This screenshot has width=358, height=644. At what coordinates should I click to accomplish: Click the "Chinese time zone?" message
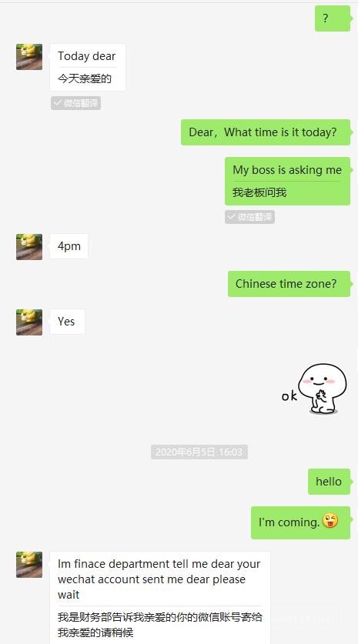[x=289, y=284]
